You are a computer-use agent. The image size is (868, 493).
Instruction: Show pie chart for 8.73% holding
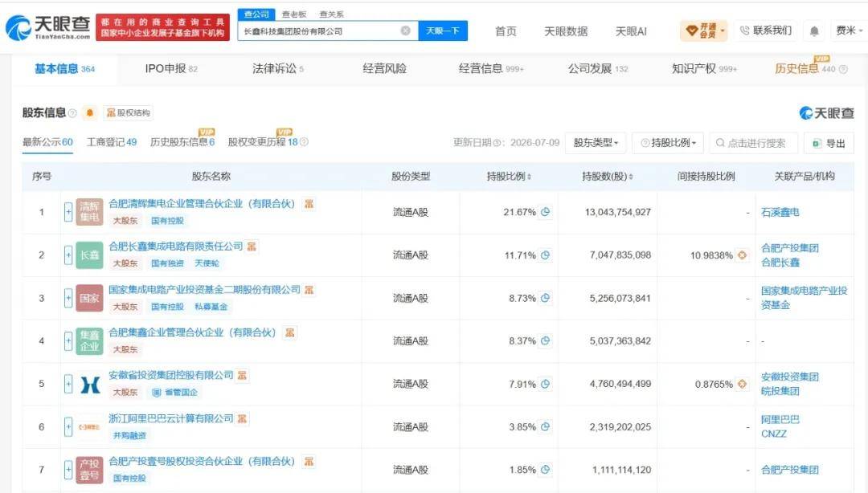pos(545,298)
